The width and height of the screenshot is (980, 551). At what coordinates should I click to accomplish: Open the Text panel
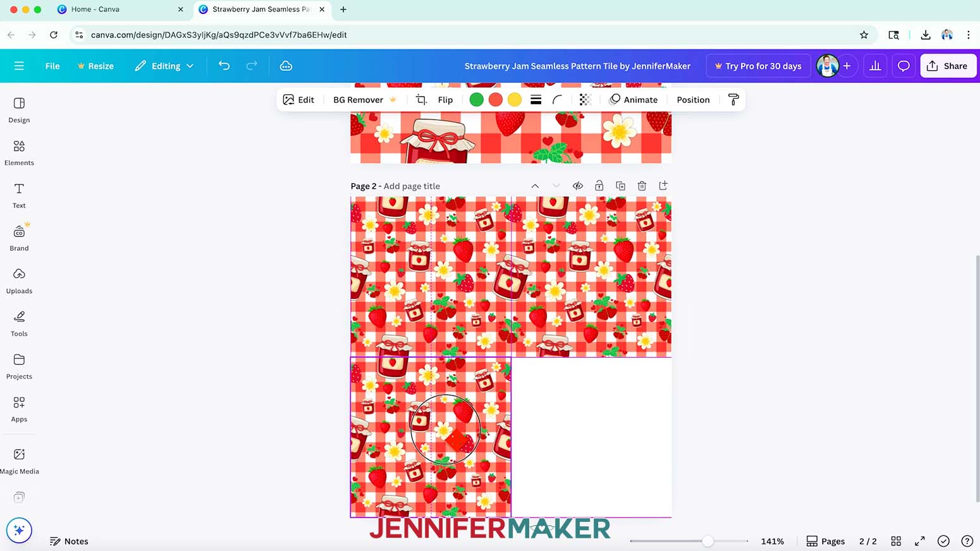click(x=19, y=196)
